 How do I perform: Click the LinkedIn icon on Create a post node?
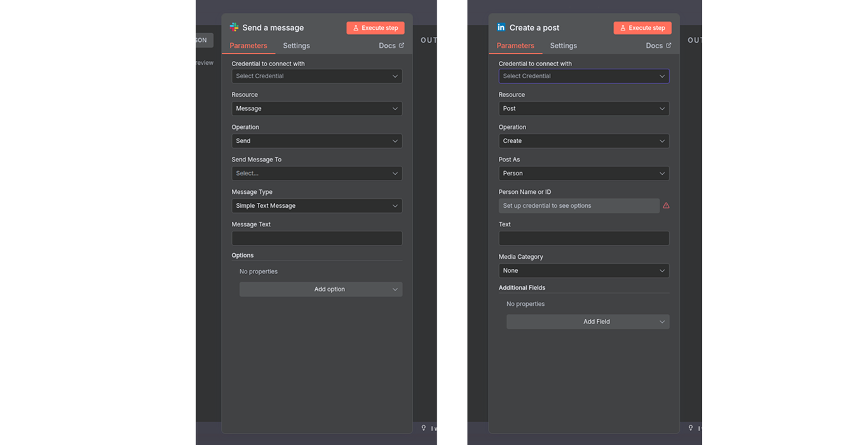(501, 27)
